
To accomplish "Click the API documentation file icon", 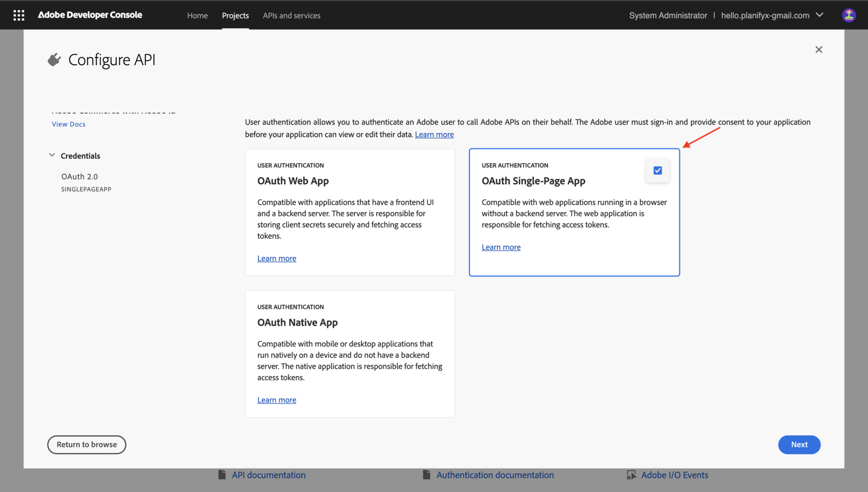I will [222, 475].
